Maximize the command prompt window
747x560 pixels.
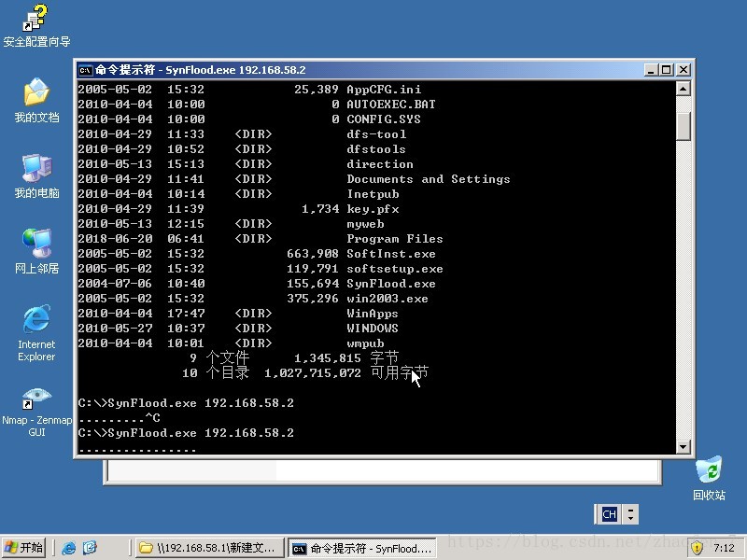pyautogui.click(x=667, y=70)
